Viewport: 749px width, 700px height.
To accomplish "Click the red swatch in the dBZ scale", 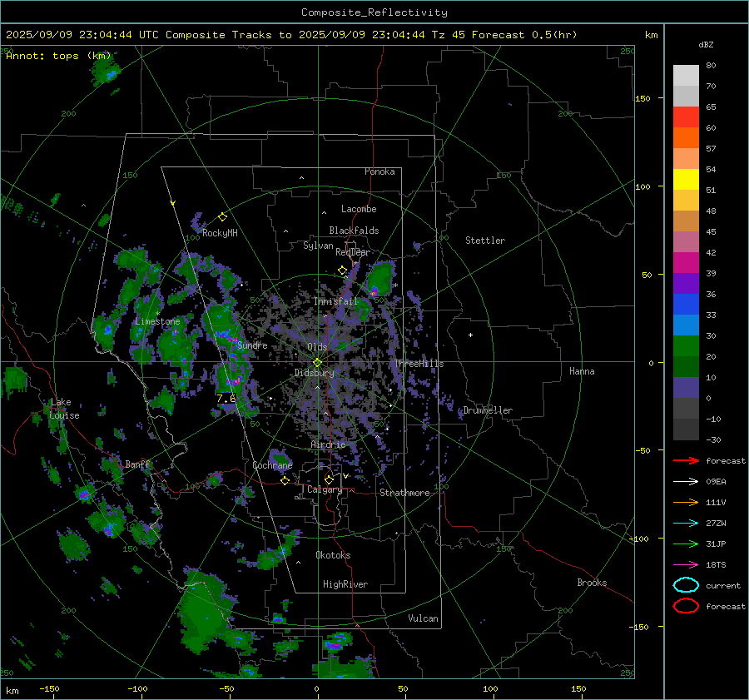I will point(686,117).
